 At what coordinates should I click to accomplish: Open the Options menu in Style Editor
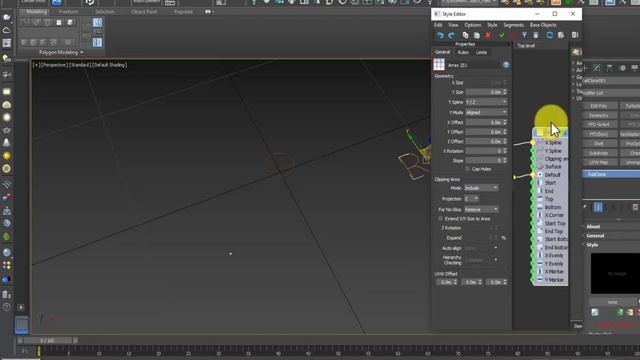coord(473,25)
